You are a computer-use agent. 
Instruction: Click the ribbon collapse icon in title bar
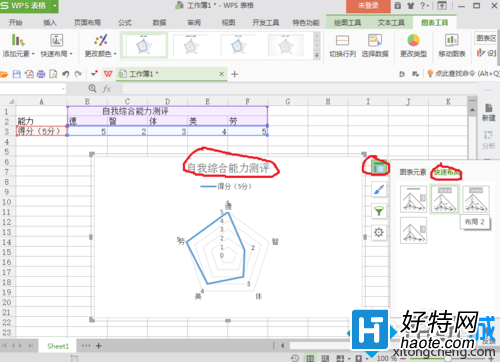pyautogui.click(x=442, y=6)
